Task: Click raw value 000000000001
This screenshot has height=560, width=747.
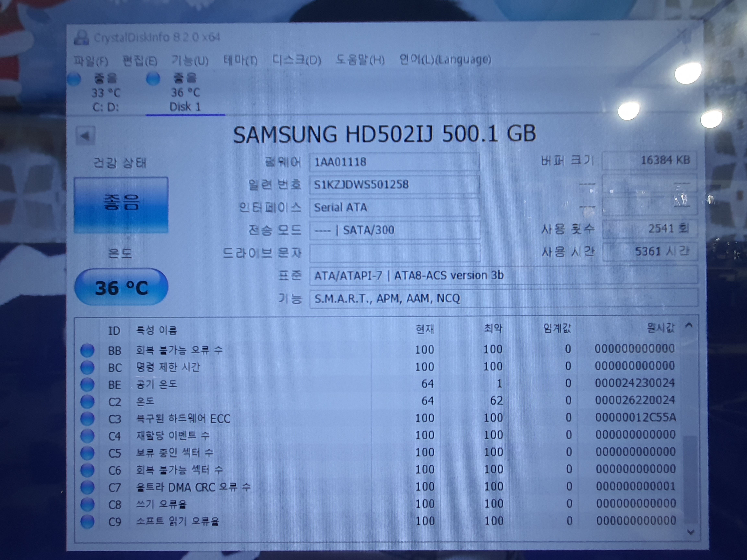Action: (x=636, y=486)
